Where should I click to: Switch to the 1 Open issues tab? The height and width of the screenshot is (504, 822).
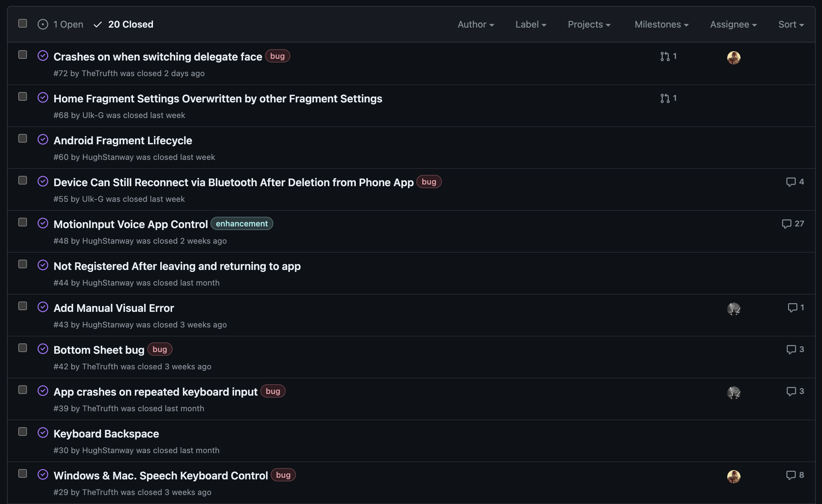[61, 24]
